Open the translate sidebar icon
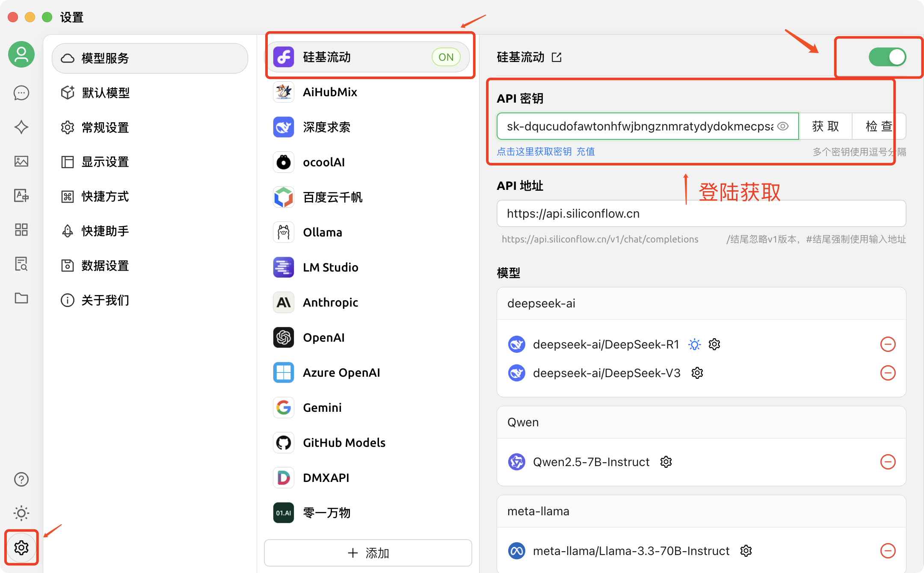924x573 pixels. 21,195
